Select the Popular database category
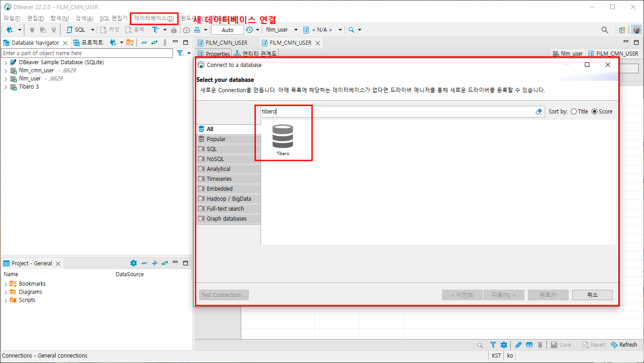 (x=229, y=139)
